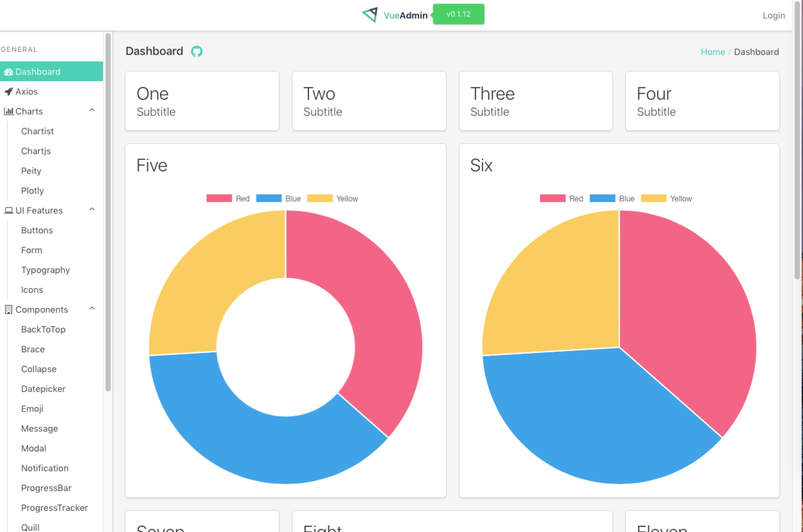
Task: Collapse the UI Features chevron
Action: tap(92, 209)
